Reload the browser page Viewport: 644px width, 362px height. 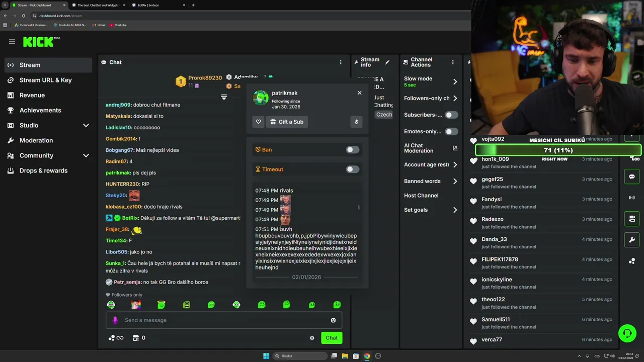click(x=23, y=16)
